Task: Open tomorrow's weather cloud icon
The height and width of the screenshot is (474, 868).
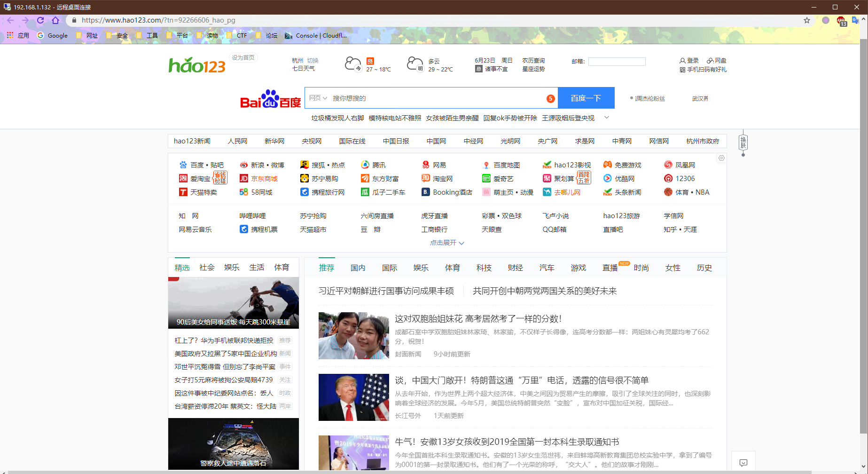Action: 415,64
